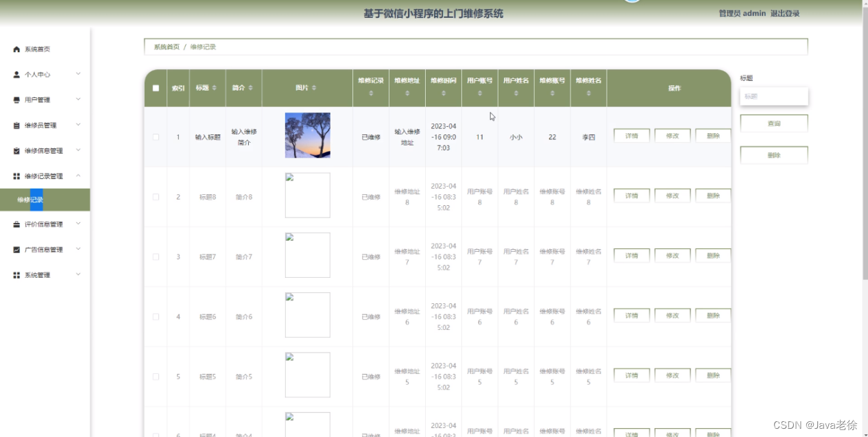Click the broken image in row 标题7
The height and width of the screenshot is (437, 868).
click(308, 255)
